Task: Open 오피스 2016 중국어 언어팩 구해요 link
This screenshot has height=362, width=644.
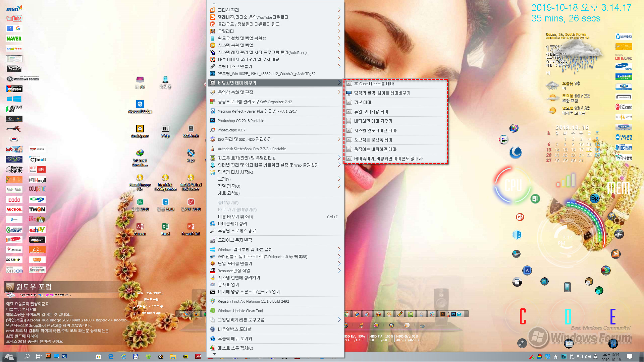Action: point(35,341)
